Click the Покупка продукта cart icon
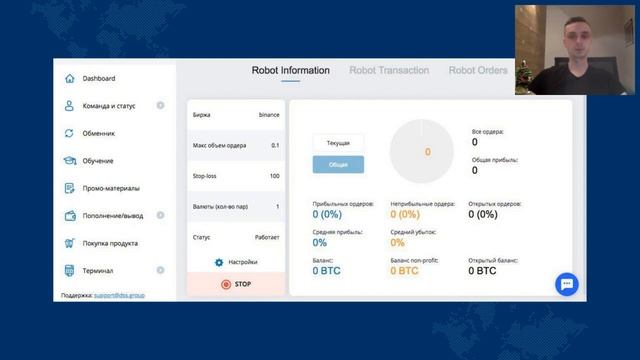640x360 pixels. click(x=69, y=243)
